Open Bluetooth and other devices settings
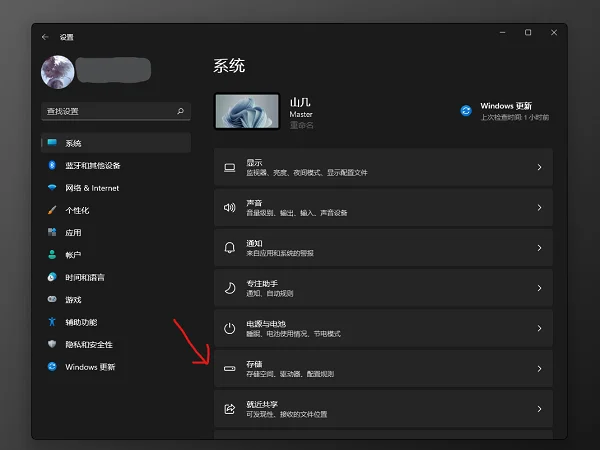The width and height of the screenshot is (600, 450). (x=93, y=165)
